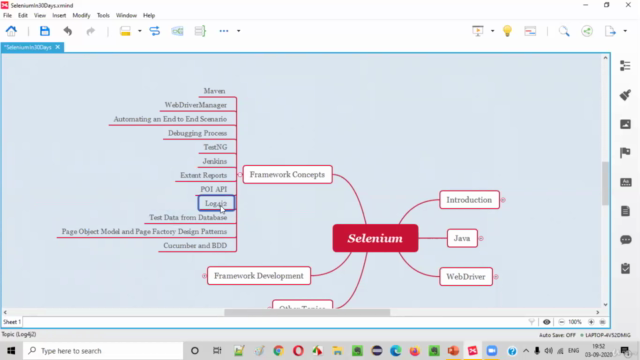
Task: Open the Markers flag panel
Action: pyautogui.click(x=625, y=153)
